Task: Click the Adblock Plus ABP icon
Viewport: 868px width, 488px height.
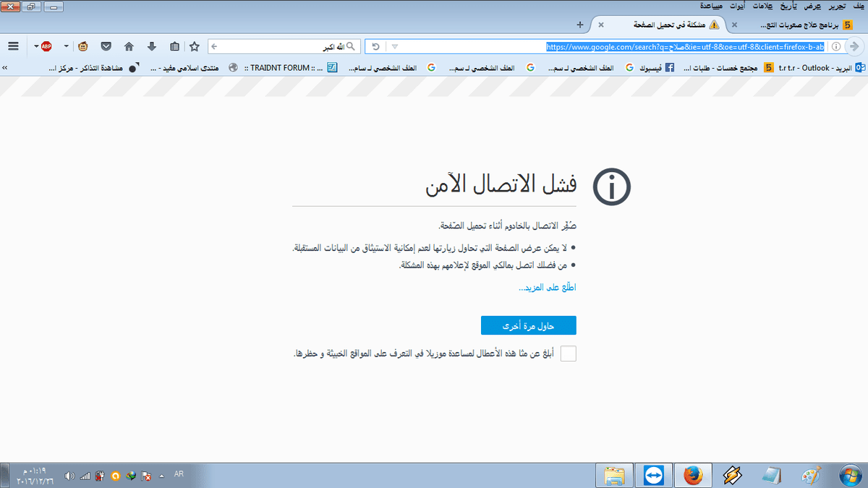Action: click(x=46, y=46)
